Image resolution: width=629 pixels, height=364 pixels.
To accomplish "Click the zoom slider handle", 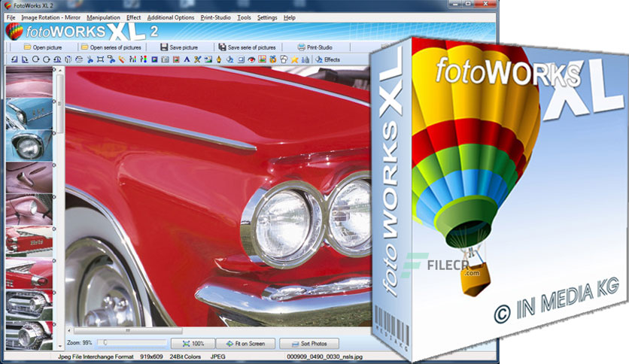I will 105,343.
